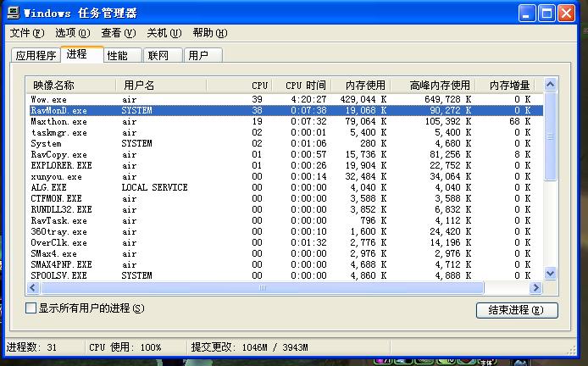Select the RavTask.exe process row
The image size is (588, 366).
point(285,220)
